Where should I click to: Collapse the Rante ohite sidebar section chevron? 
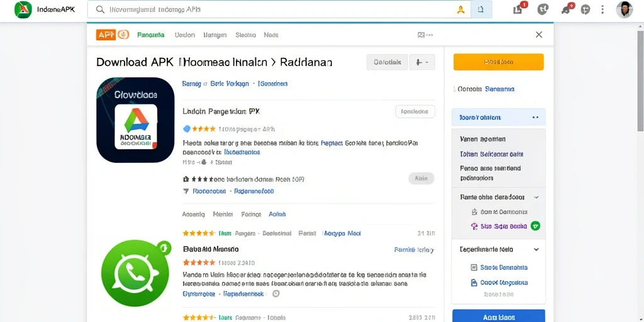click(536, 197)
